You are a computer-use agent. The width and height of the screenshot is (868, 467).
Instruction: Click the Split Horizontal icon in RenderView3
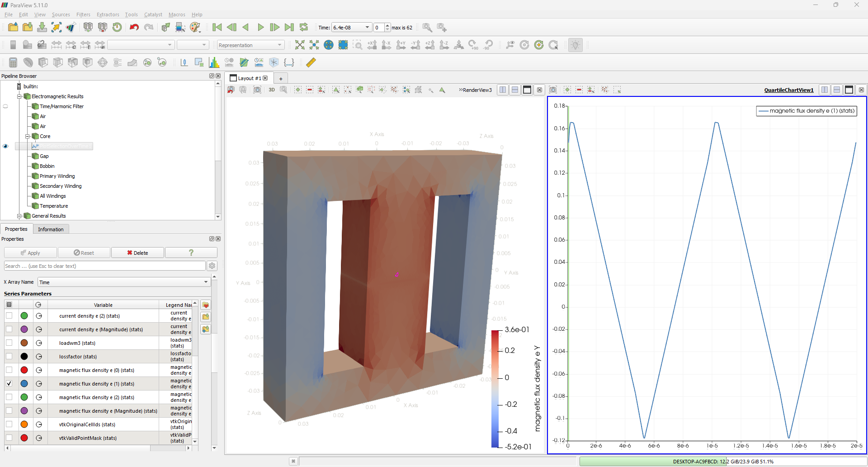[x=502, y=90]
